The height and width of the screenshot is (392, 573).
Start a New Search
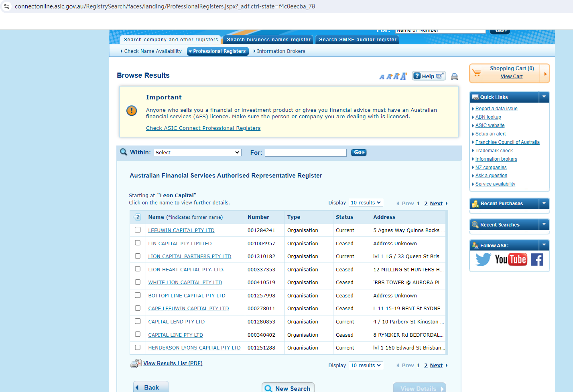click(x=288, y=388)
